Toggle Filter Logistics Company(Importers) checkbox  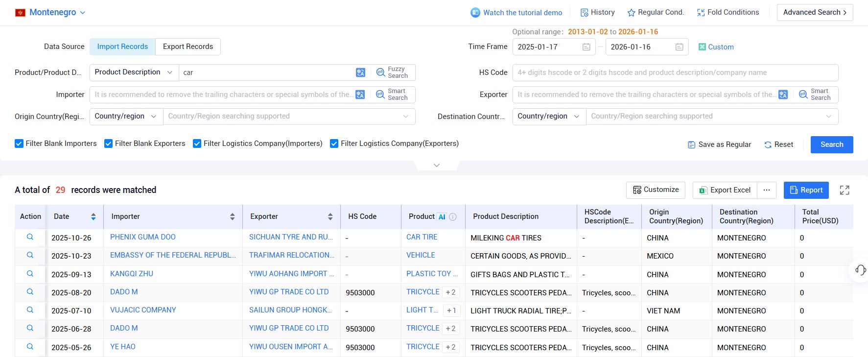[x=197, y=143]
